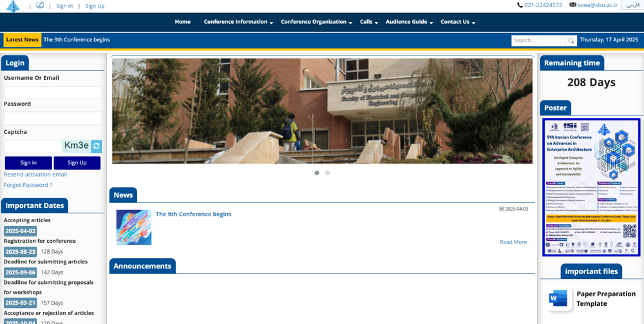Go to the Home menu item

[182, 22]
